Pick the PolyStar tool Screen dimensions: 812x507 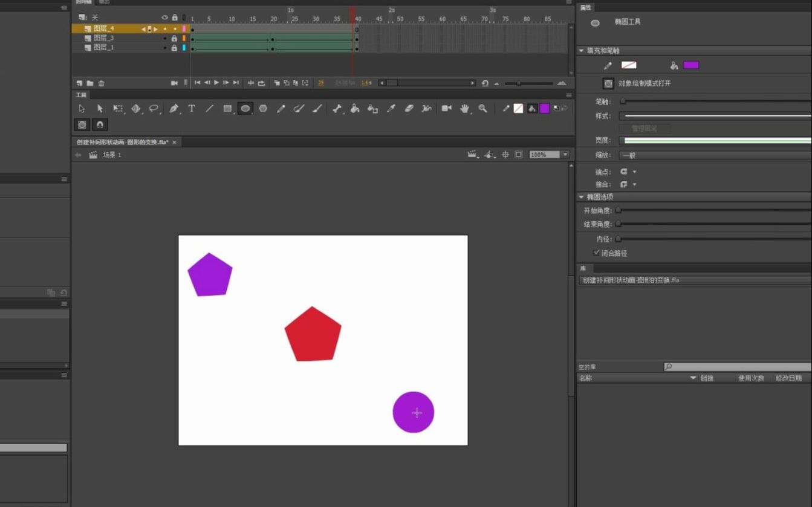pyautogui.click(x=263, y=109)
